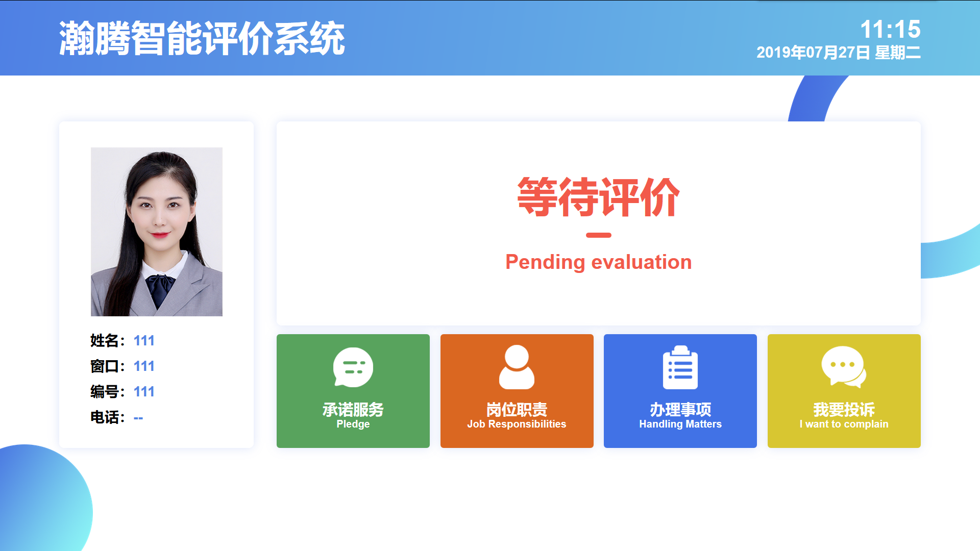Screen dimensions: 980x551
Task: Click the 11:15 clock display
Action: pyautogui.click(x=891, y=29)
